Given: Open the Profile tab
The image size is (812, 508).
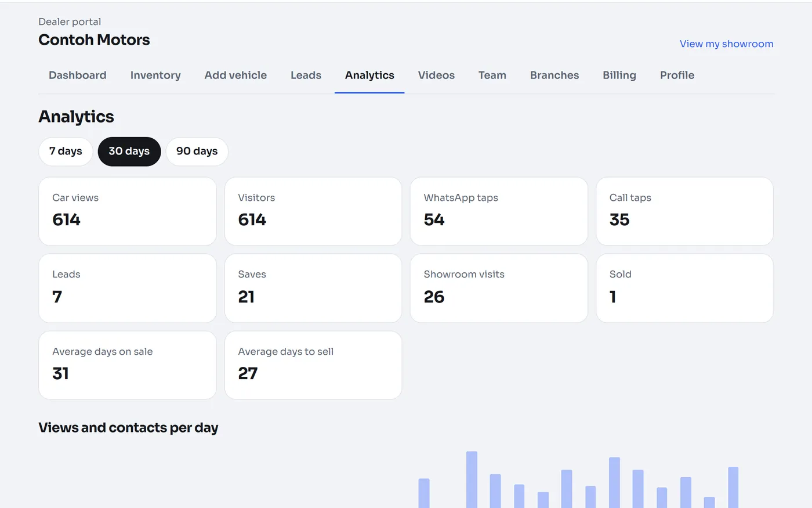Looking at the screenshot, I should [677, 75].
